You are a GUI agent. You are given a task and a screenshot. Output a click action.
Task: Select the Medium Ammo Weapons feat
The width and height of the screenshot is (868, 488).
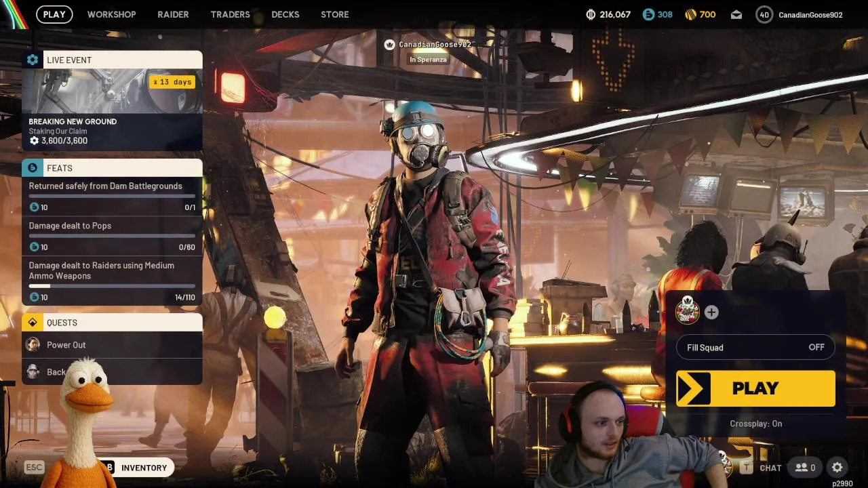click(x=112, y=281)
